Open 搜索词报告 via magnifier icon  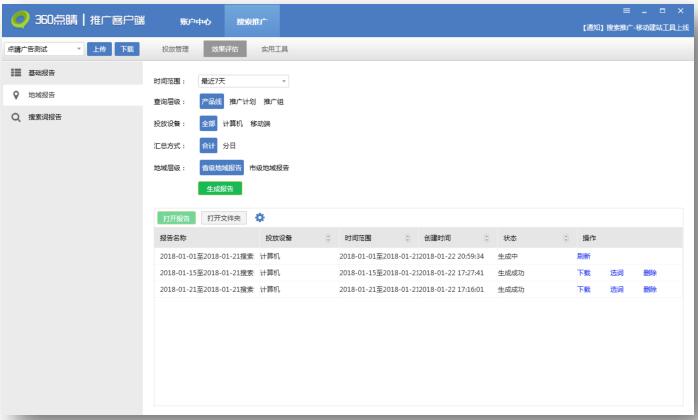[16, 116]
